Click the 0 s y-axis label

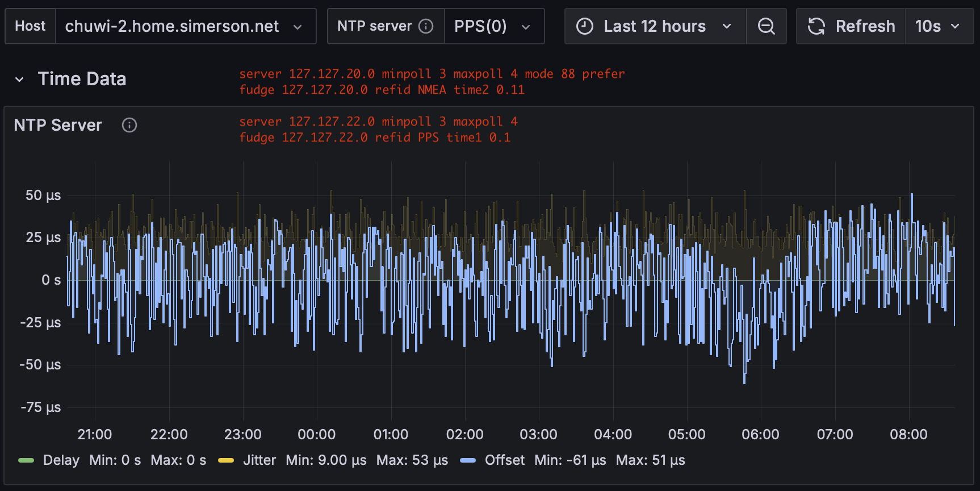51,280
